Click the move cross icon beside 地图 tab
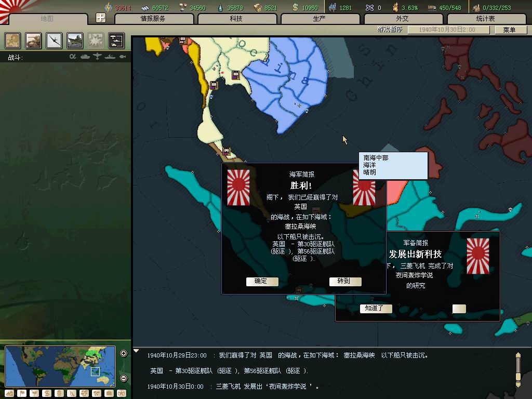 [x=101, y=18]
